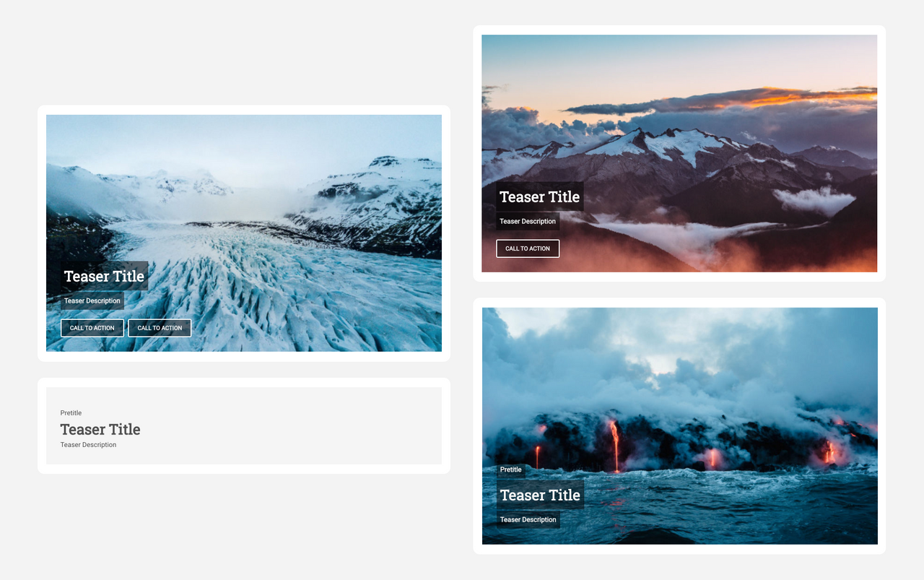The width and height of the screenshot is (924, 580).
Task: Open the Teaser Title on the glacier card
Action: pyautogui.click(x=104, y=276)
